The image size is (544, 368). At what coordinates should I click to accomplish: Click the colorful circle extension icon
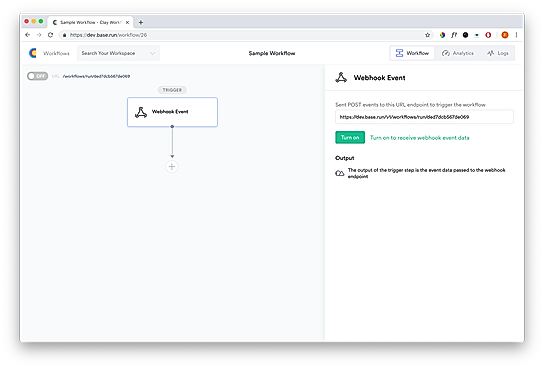[442, 35]
